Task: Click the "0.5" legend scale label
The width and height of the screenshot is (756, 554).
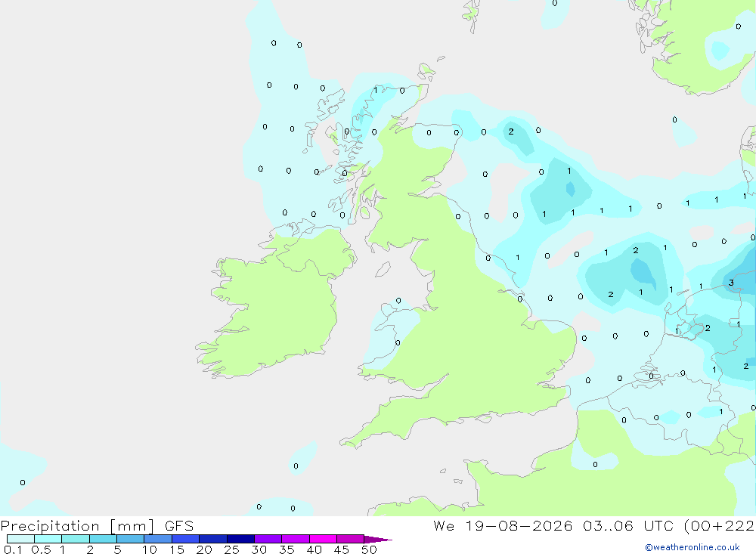Action: [41, 549]
